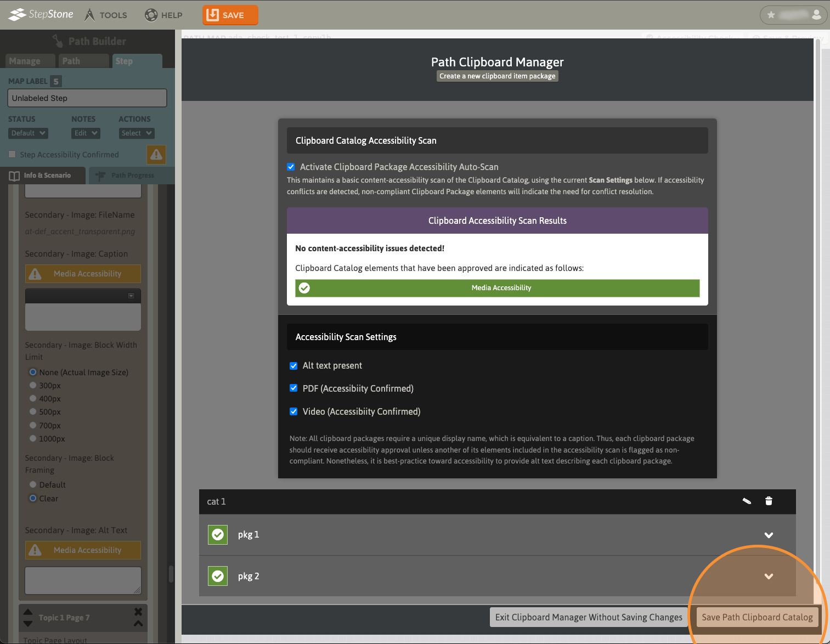Click the pencil edit icon for cat 1
830x644 pixels.
[x=747, y=501]
